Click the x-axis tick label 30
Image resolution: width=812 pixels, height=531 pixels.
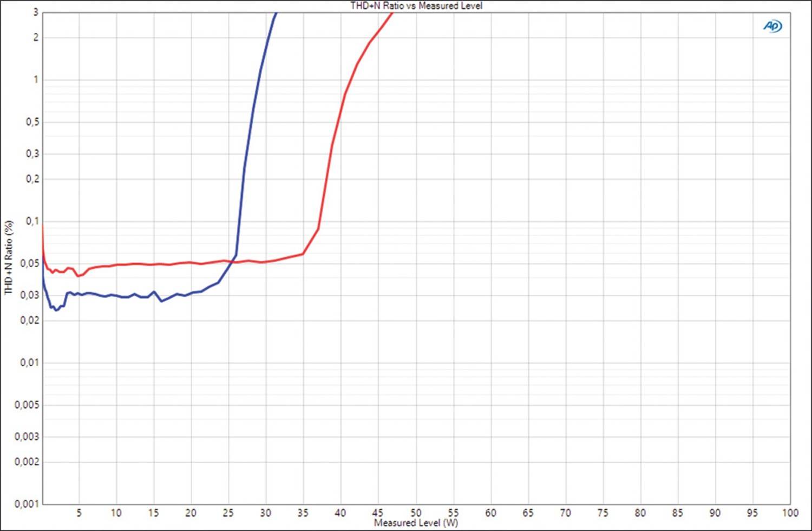(266, 513)
